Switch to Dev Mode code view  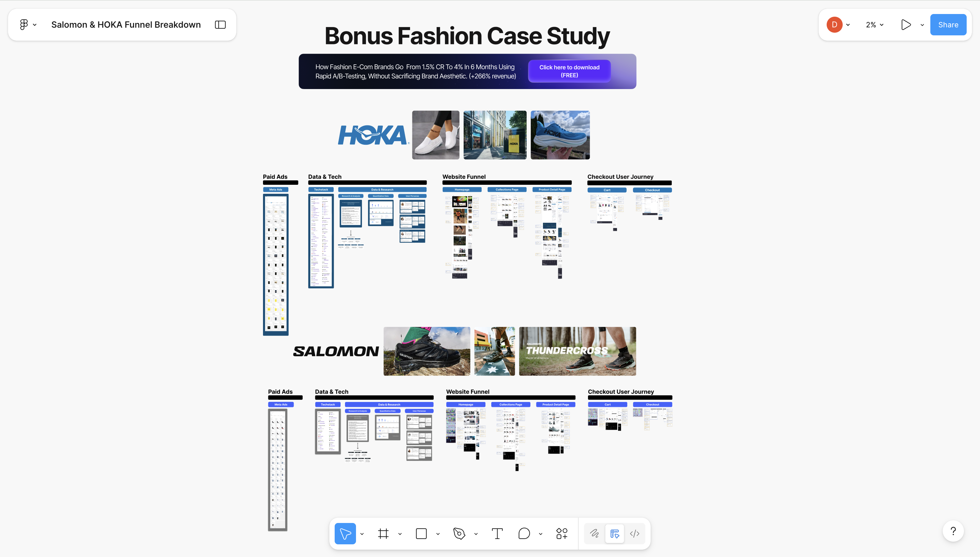pyautogui.click(x=634, y=533)
